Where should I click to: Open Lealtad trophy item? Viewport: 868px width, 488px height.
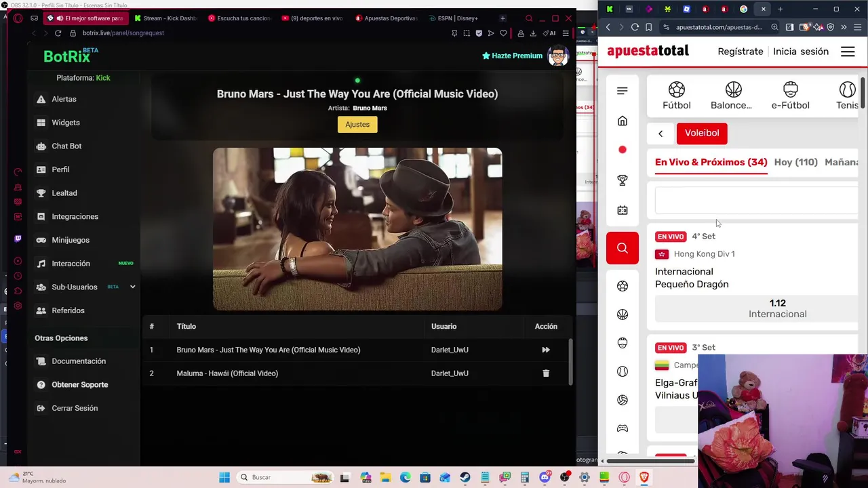(x=64, y=193)
